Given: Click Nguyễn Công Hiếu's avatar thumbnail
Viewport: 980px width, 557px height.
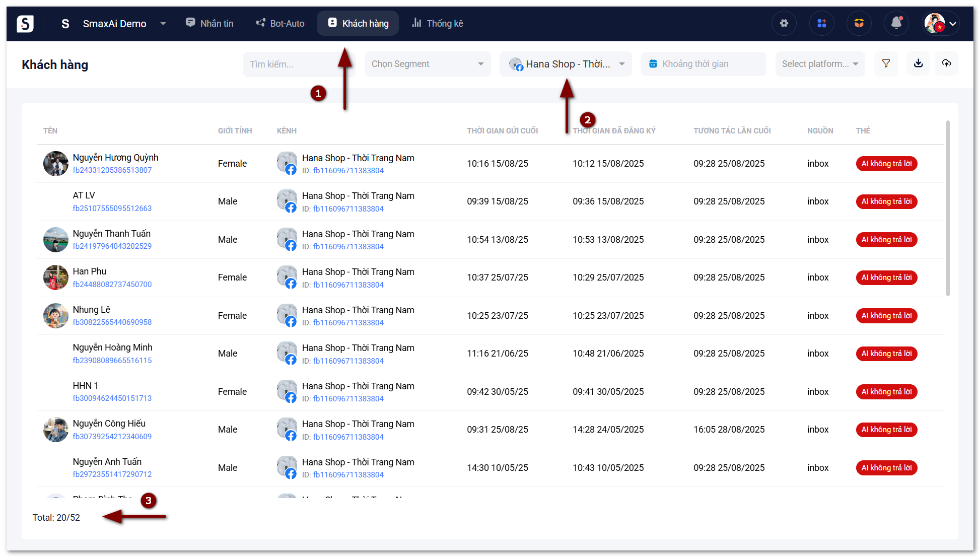Looking at the screenshot, I should [55, 430].
